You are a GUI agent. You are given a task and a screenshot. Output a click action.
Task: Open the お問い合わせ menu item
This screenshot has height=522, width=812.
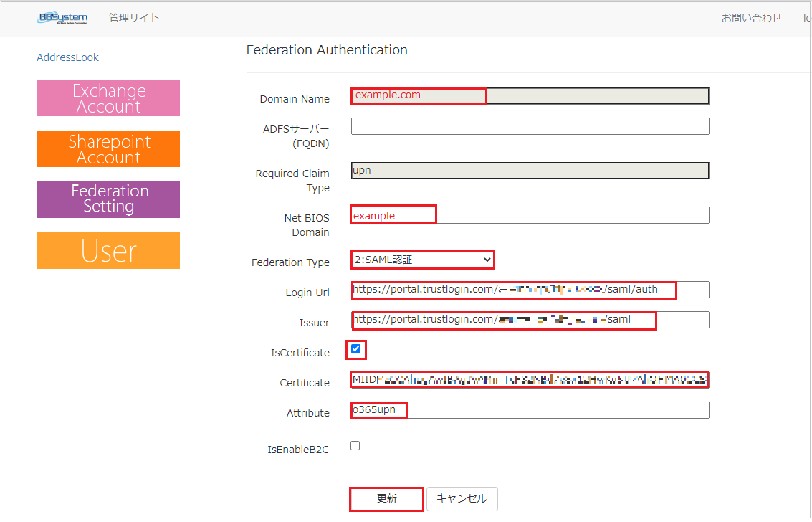[x=751, y=18]
